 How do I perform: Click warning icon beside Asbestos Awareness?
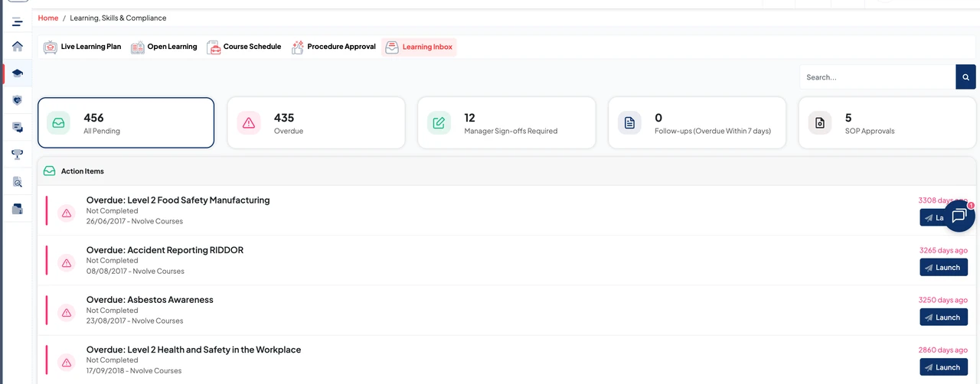[x=67, y=312]
